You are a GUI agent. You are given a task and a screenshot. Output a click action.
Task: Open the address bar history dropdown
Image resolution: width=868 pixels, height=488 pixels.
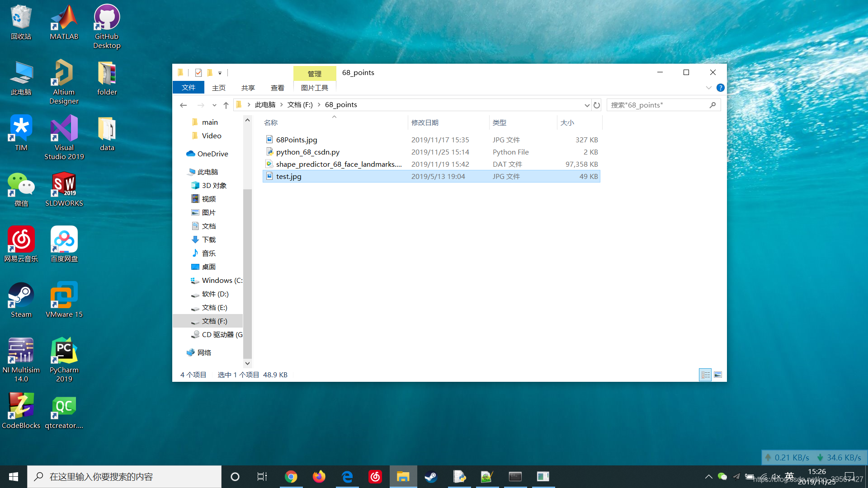(x=587, y=105)
